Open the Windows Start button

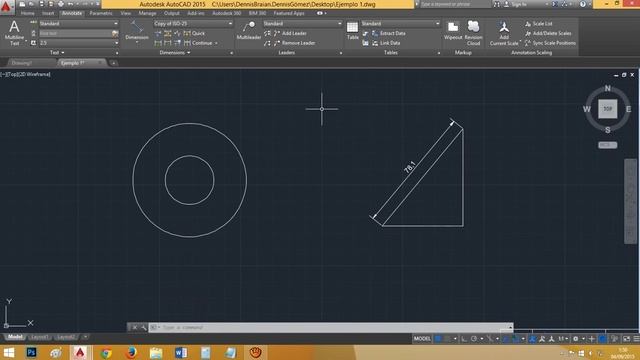tap(9, 353)
